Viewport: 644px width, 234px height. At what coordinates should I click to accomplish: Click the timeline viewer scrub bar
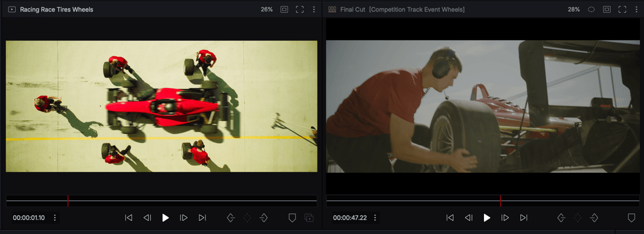point(483,201)
